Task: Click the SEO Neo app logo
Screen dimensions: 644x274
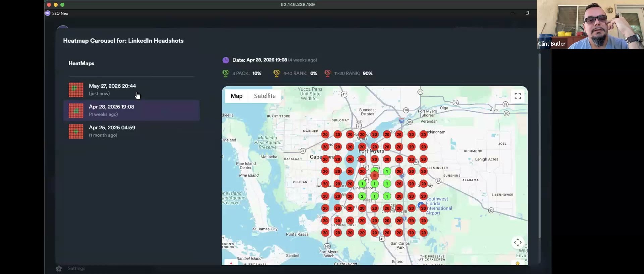Action: (48, 13)
